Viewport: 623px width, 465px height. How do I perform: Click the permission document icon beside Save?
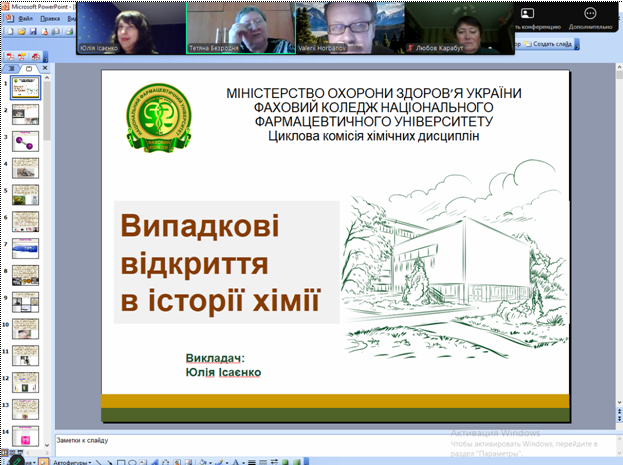[x=44, y=31]
